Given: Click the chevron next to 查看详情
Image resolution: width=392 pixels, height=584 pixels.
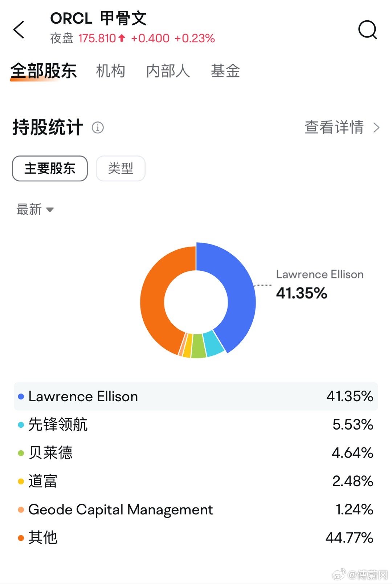Looking at the screenshot, I should (376, 128).
